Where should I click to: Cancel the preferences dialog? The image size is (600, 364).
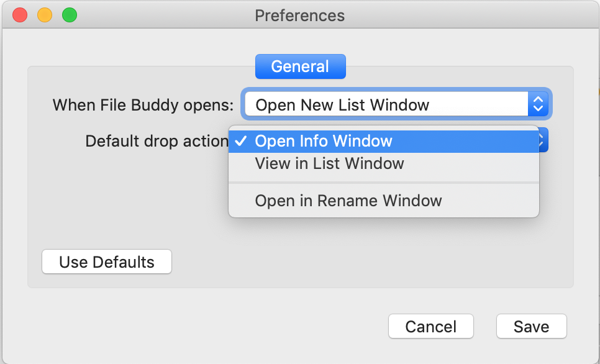click(430, 325)
